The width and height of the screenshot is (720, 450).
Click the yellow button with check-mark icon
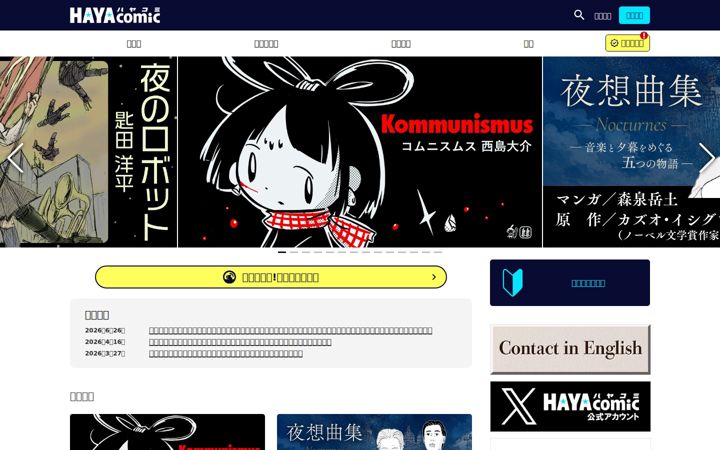coord(627,43)
